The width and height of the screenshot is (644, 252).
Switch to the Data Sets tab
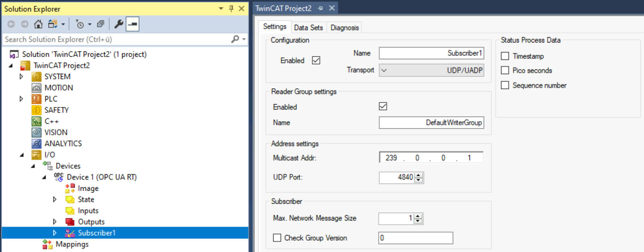coord(309,28)
